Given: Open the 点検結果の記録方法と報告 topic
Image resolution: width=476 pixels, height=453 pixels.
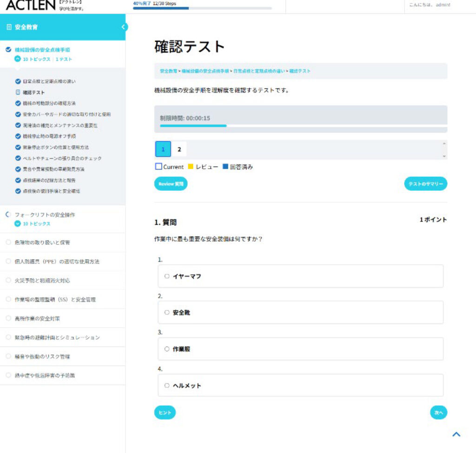Looking at the screenshot, I should (49, 180).
